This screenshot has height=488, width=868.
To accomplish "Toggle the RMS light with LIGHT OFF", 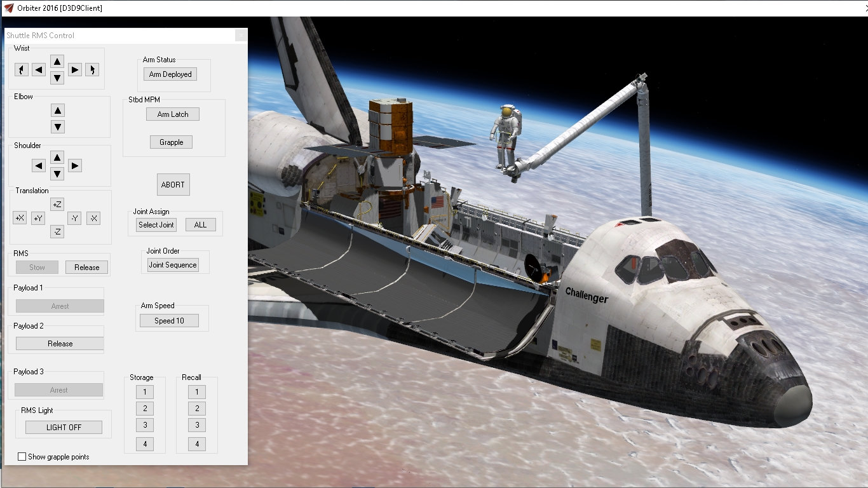I will tap(64, 428).
